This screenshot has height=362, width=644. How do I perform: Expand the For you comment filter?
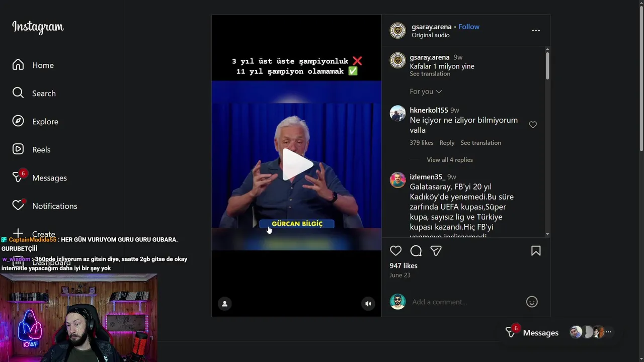[x=426, y=92]
